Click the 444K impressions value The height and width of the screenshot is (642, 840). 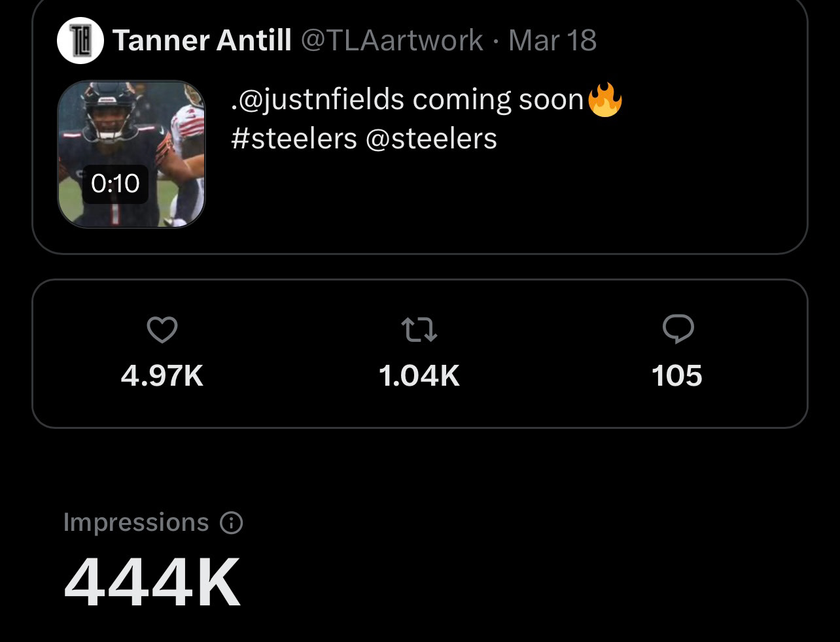pos(152,583)
